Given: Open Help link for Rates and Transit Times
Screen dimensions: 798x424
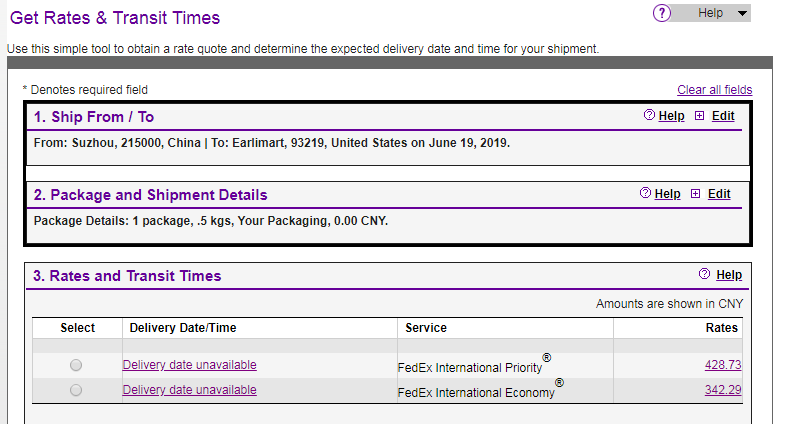Looking at the screenshot, I should click(x=729, y=275).
